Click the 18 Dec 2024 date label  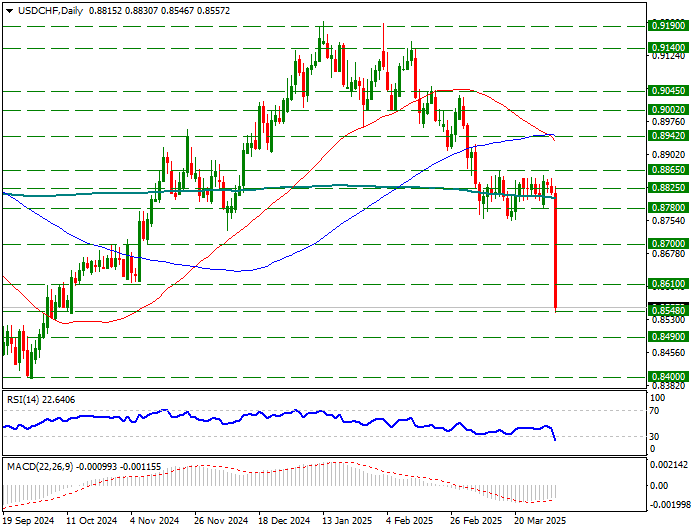[285, 521]
